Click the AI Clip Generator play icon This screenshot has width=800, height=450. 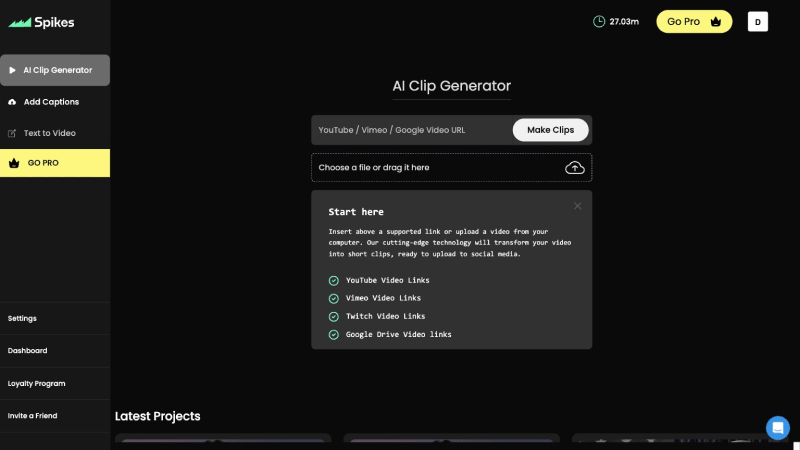tap(12, 70)
